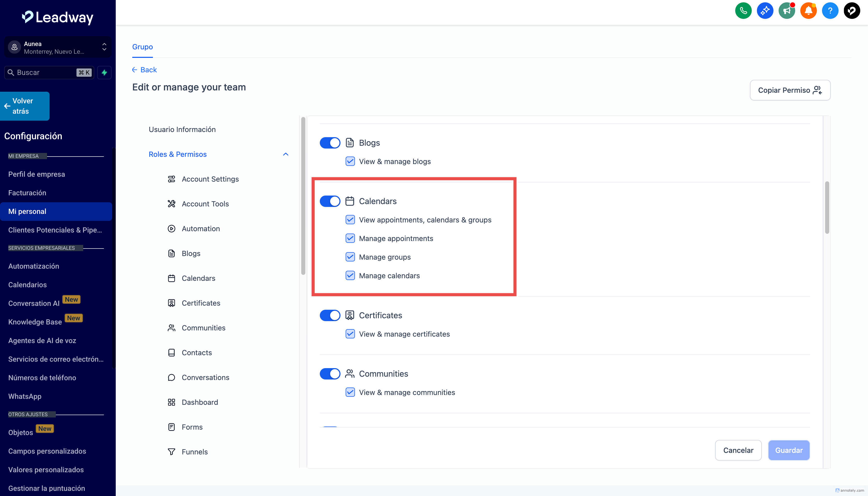Viewport: 868px width, 496px height.
Task: Open the blue help question mark
Action: [x=830, y=11]
